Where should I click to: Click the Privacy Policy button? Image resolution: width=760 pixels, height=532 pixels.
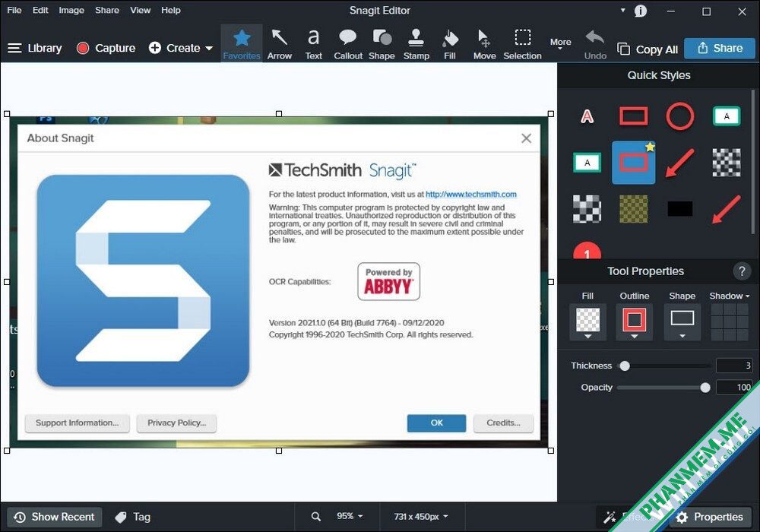point(176,423)
